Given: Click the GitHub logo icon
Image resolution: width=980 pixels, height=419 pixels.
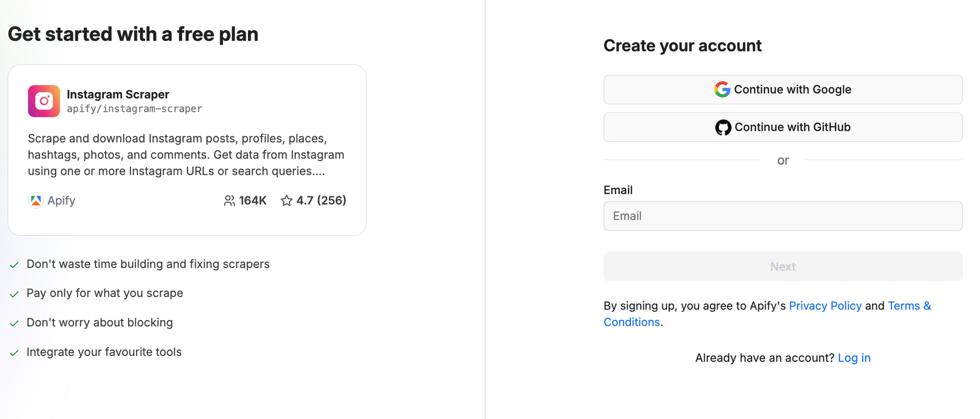Looking at the screenshot, I should [x=723, y=127].
